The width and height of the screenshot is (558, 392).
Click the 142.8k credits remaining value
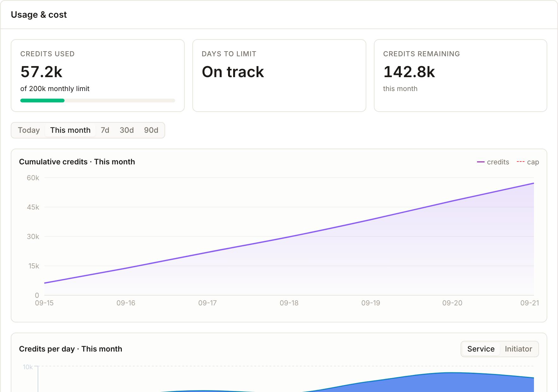[x=409, y=72]
